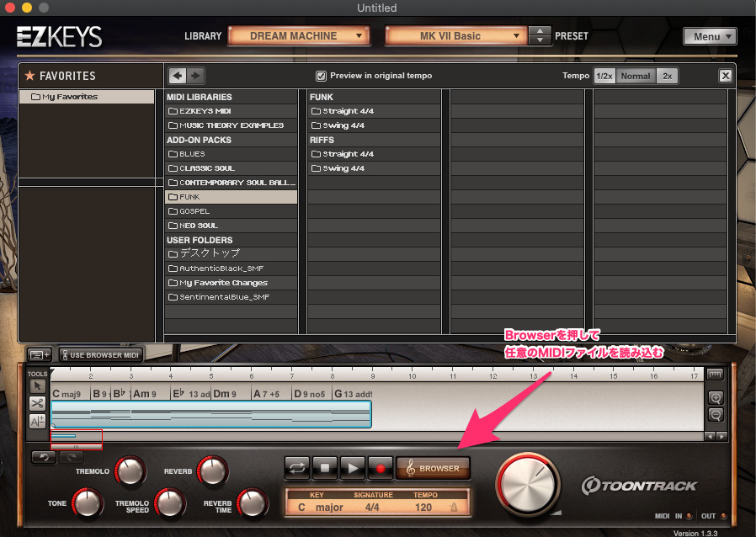Zoom in on the timeline

(x=716, y=398)
